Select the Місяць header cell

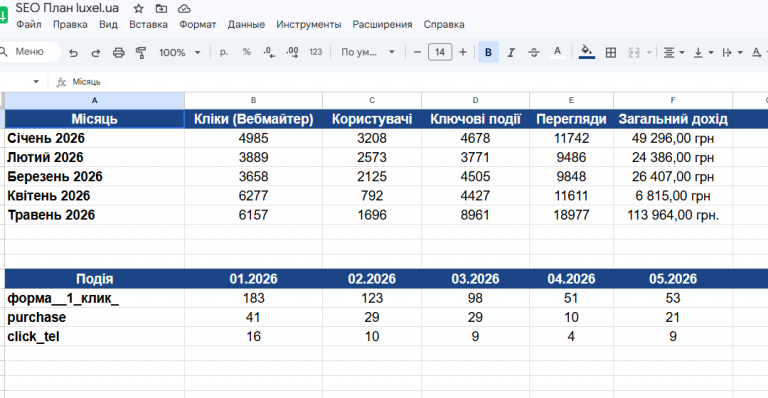point(95,119)
